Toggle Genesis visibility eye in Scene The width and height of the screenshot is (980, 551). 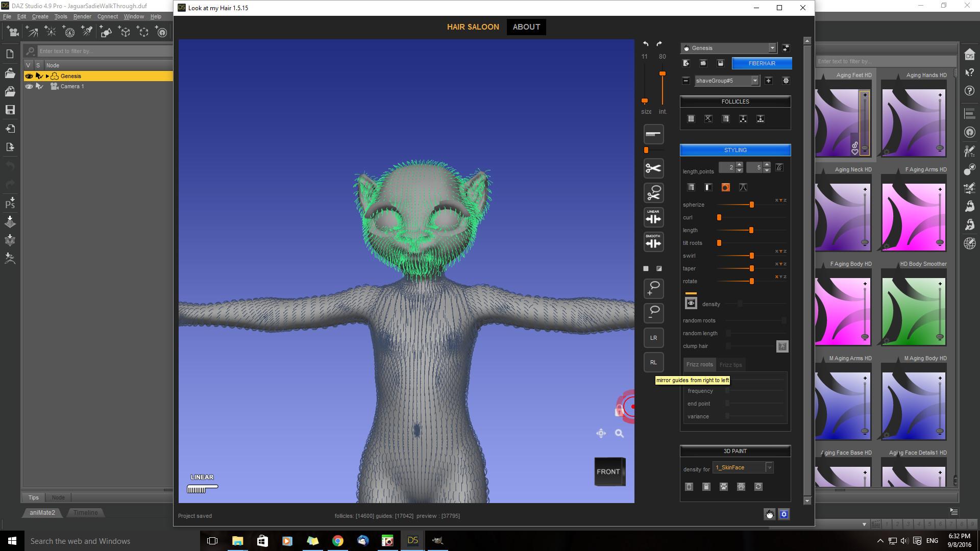tap(29, 76)
